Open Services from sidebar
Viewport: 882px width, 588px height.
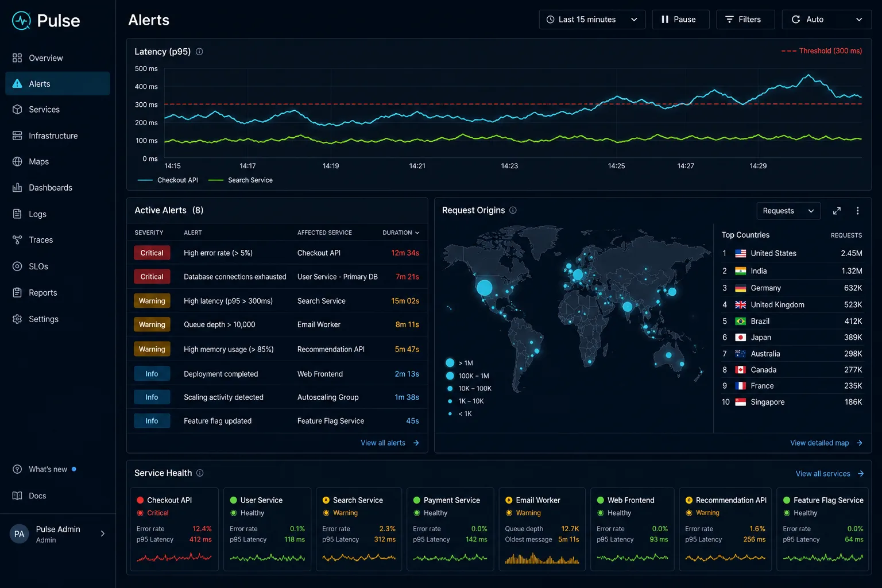(x=57, y=110)
